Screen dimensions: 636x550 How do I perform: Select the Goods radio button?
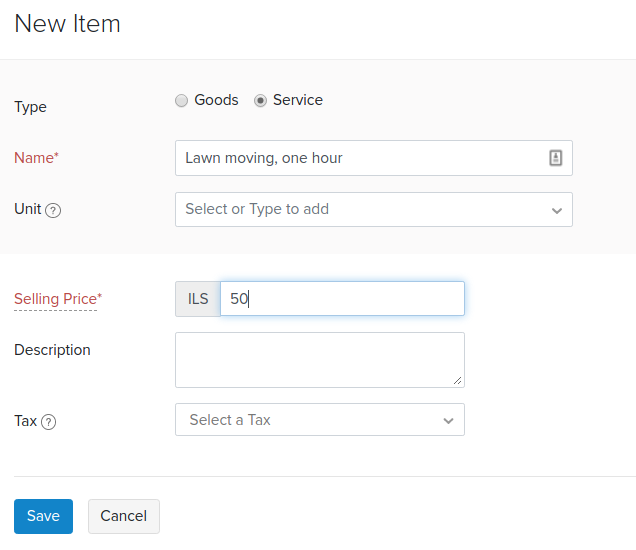tap(181, 101)
